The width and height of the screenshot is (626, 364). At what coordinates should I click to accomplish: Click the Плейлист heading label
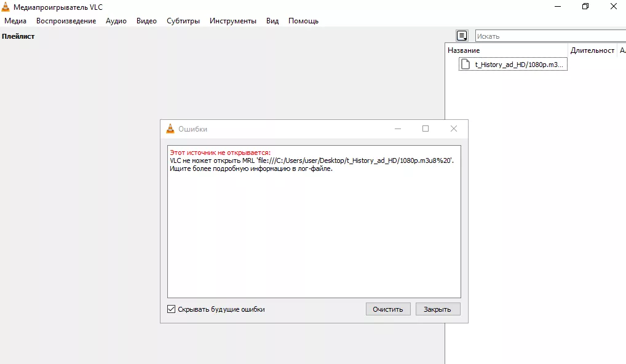(x=18, y=36)
